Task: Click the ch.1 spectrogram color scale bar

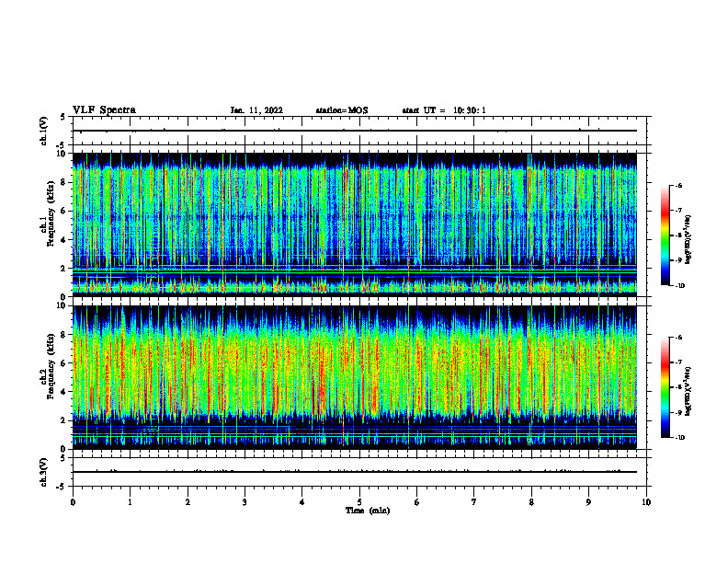Action: point(665,236)
